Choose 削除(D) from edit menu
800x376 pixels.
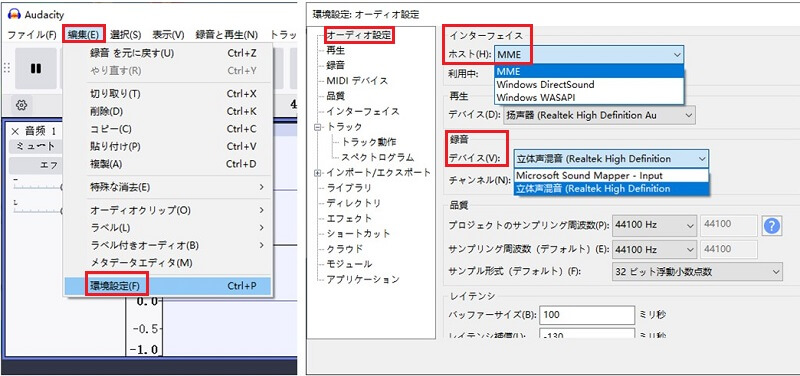[169, 111]
